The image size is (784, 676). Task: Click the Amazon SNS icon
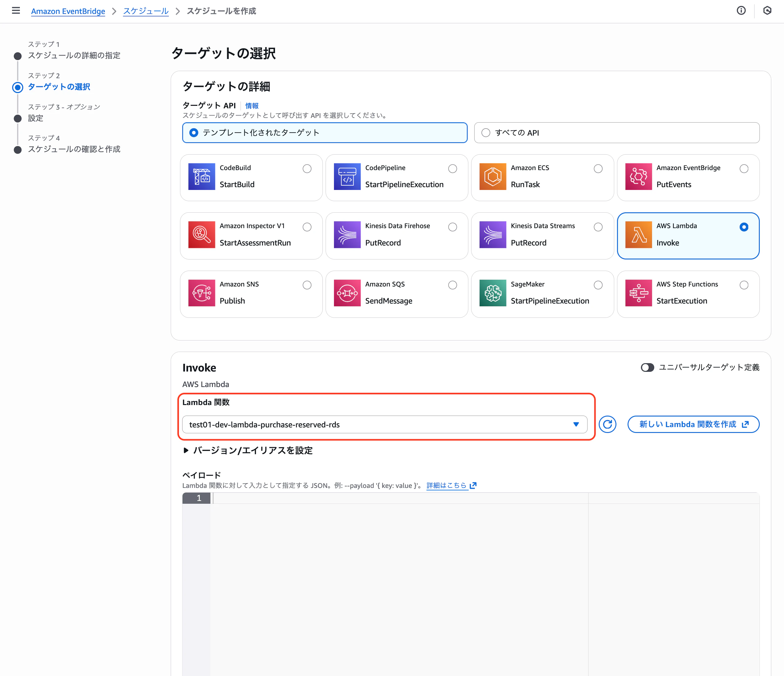pyautogui.click(x=202, y=293)
